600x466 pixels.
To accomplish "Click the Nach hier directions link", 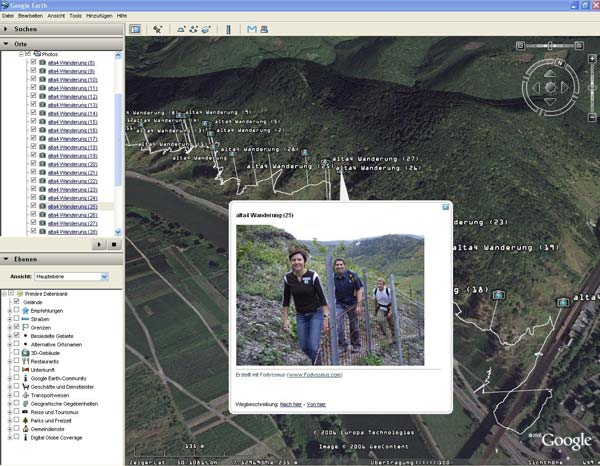I will click(x=291, y=404).
